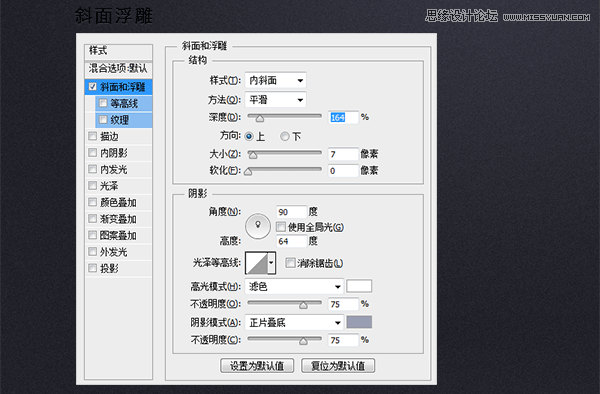Click the 软化 value field showing 0
This screenshot has width=600, height=394.
343,171
